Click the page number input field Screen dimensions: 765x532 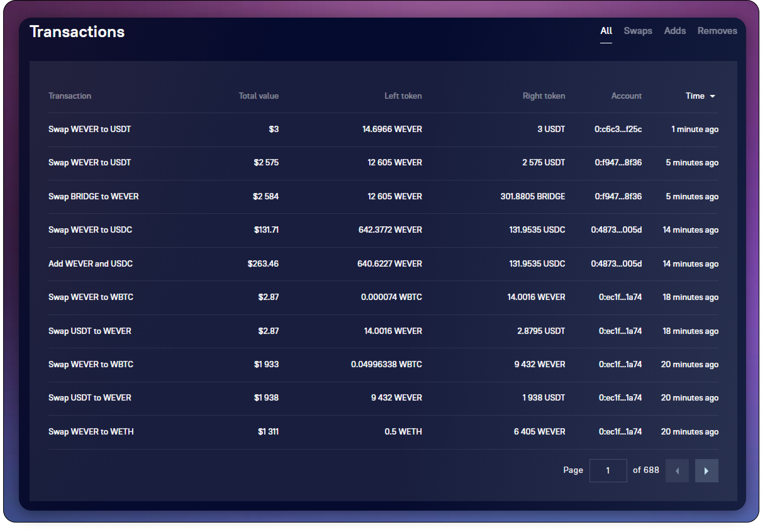608,470
